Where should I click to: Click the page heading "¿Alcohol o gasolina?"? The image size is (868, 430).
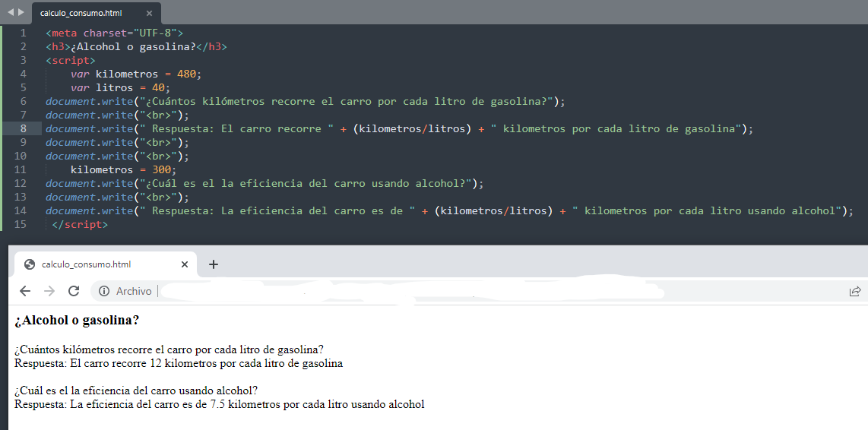tap(77, 321)
